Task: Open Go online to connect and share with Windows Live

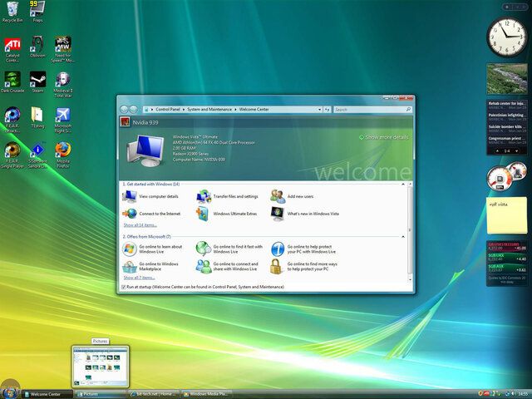Action: pos(227,266)
